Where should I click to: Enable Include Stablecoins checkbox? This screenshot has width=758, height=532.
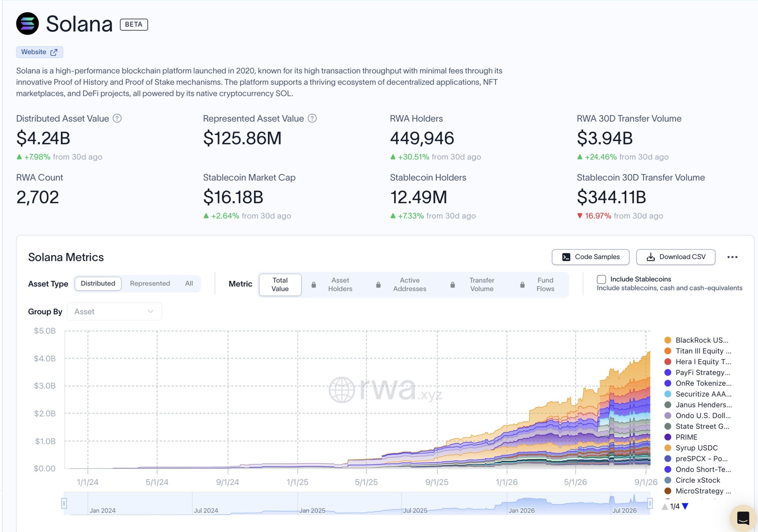[601, 279]
